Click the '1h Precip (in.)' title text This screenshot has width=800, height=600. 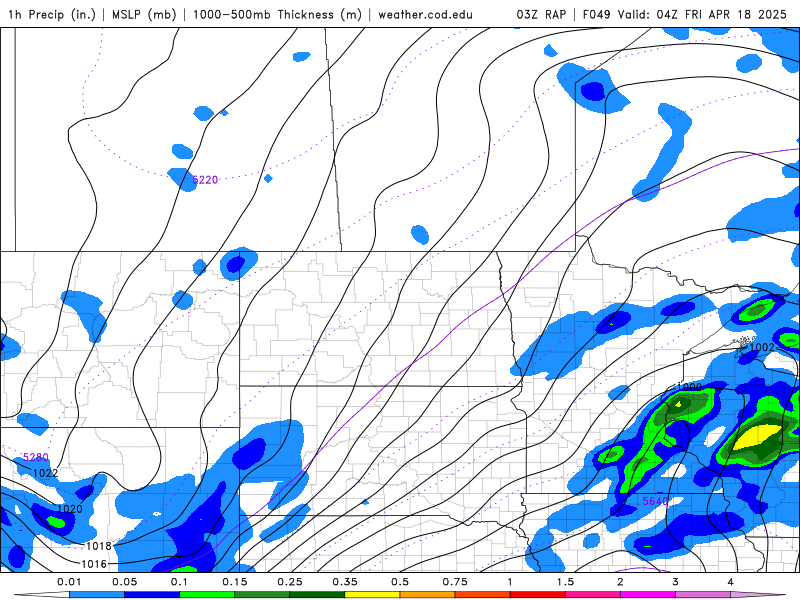pyautogui.click(x=52, y=14)
